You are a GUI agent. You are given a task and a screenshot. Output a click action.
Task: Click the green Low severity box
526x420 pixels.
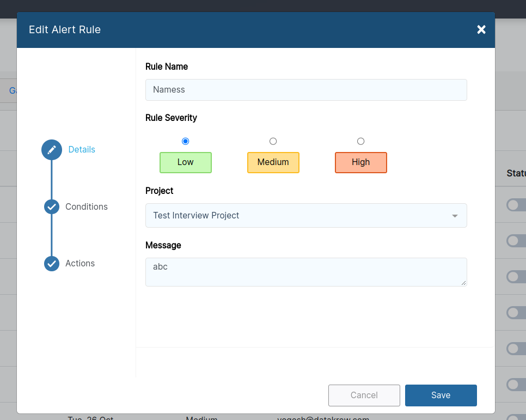click(x=185, y=162)
